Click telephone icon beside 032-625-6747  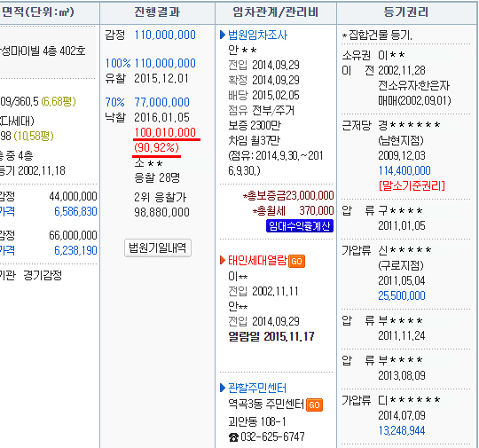(x=233, y=437)
